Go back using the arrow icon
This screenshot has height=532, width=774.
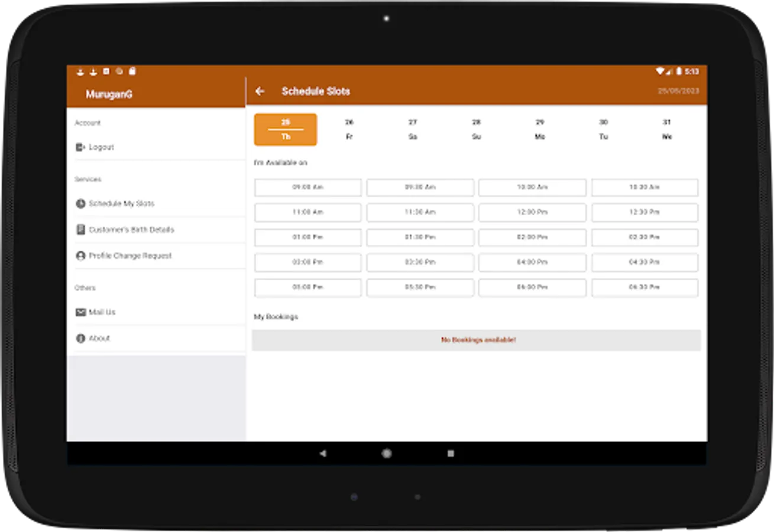point(260,91)
